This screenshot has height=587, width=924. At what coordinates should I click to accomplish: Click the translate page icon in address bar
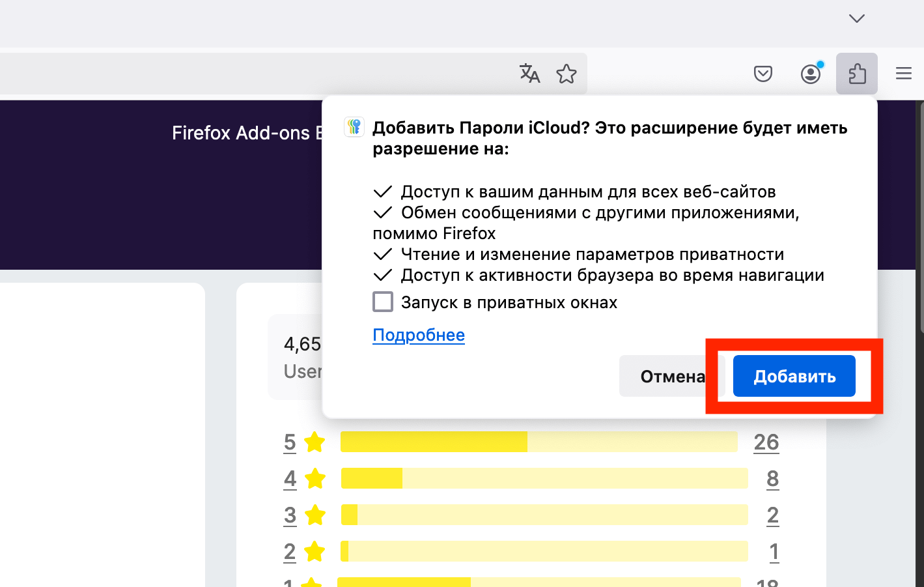(x=529, y=74)
